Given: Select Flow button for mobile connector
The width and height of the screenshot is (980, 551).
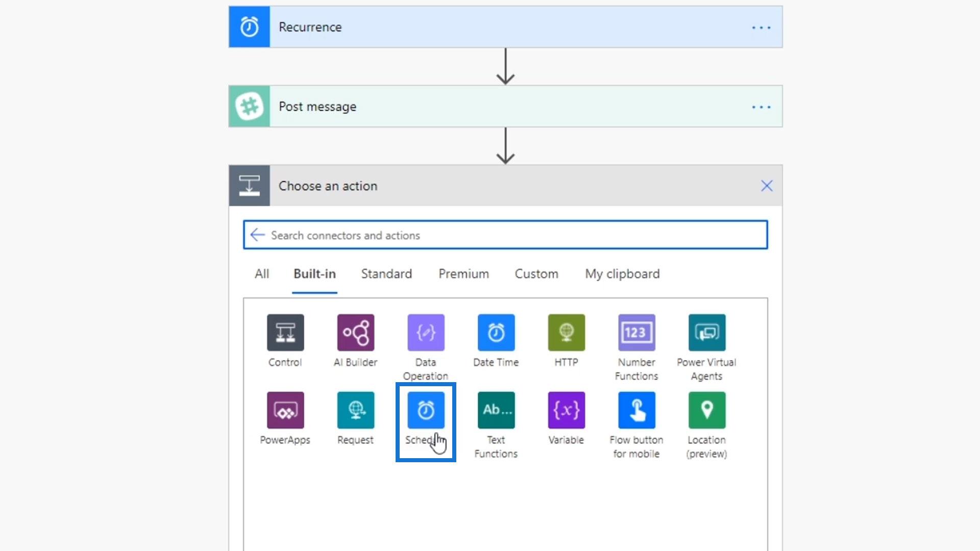Looking at the screenshot, I should pos(636,410).
